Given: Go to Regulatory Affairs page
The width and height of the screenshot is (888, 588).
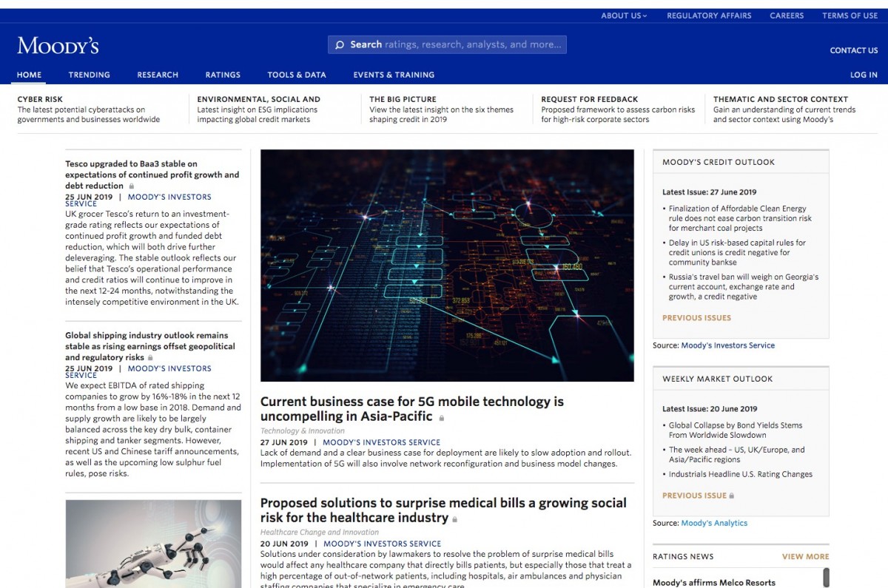Looking at the screenshot, I should pos(709,16).
